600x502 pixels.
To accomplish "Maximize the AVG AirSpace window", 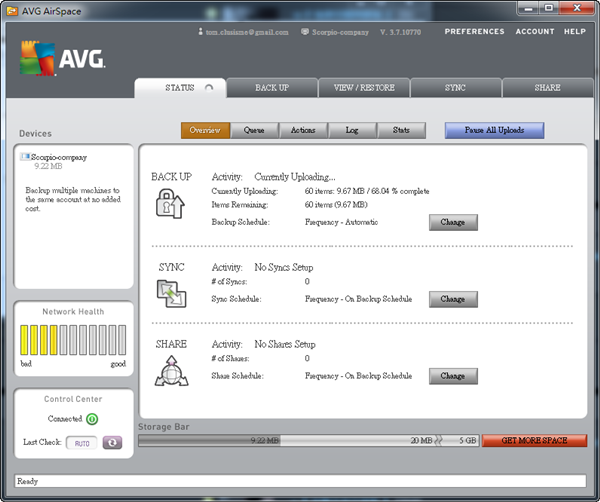I will pyautogui.click(x=549, y=8).
